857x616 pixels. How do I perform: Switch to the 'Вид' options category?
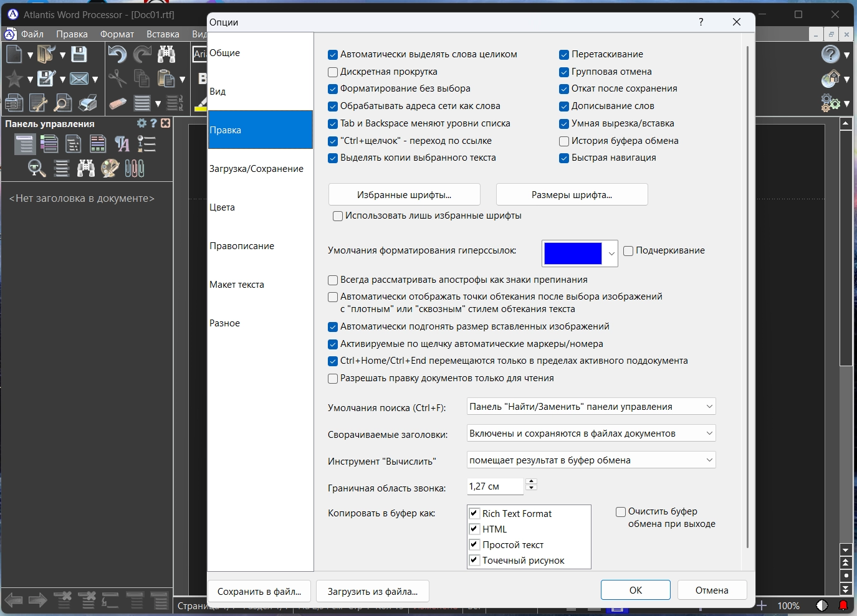click(x=261, y=92)
